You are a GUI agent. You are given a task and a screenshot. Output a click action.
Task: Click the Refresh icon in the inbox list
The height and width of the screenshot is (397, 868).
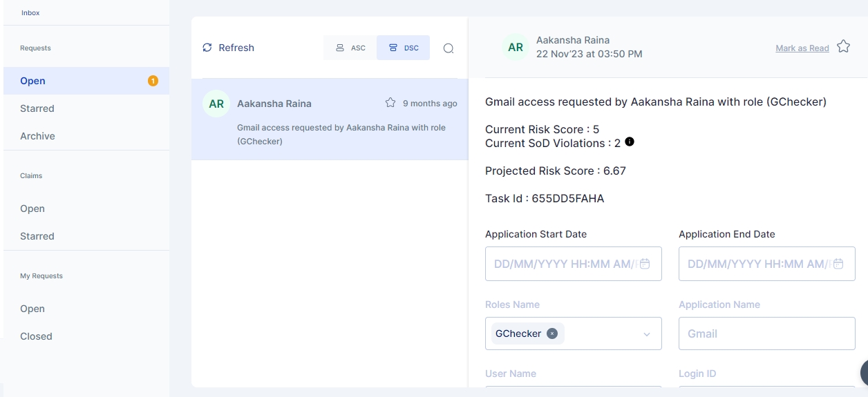tap(207, 48)
